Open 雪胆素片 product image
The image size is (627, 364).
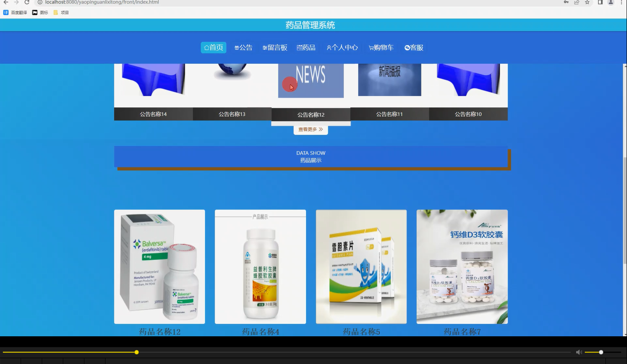click(x=361, y=267)
